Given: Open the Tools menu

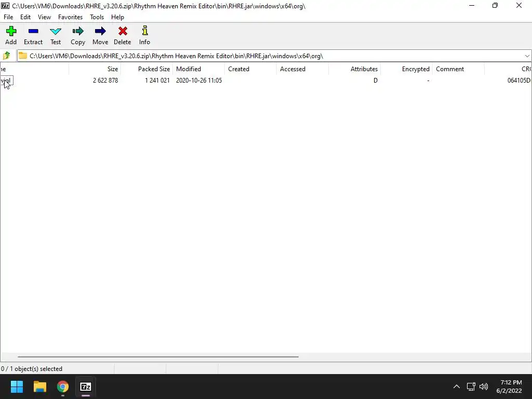Looking at the screenshot, I should (x=97, y=17).
